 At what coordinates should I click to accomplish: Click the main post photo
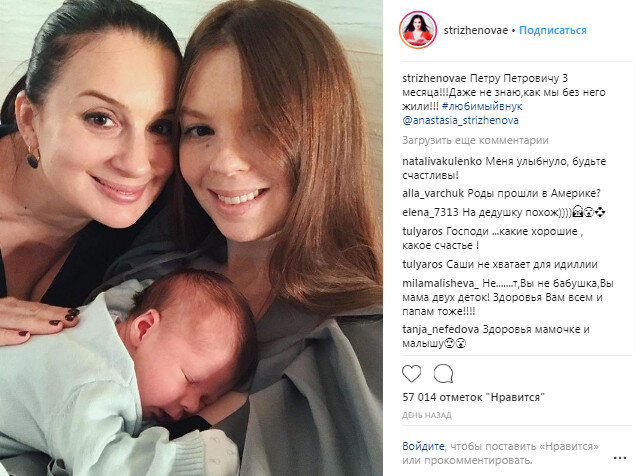(x=191, y=238)
